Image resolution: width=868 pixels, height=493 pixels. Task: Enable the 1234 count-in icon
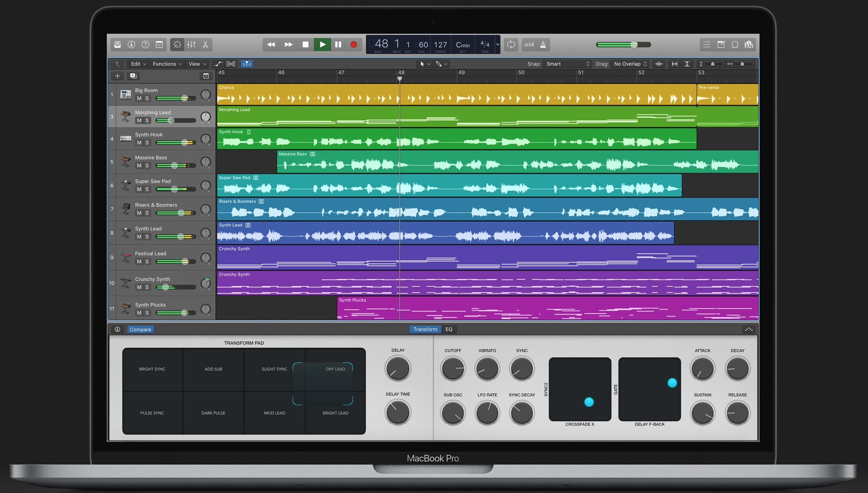pyautogui.click(x=528, y=44)
